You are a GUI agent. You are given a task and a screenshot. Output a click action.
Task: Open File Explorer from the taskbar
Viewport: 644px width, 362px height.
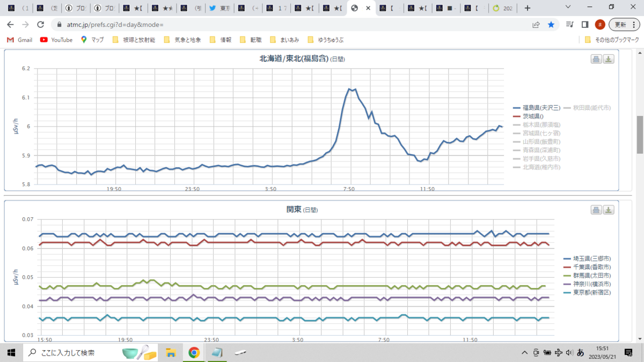point(171,352)
